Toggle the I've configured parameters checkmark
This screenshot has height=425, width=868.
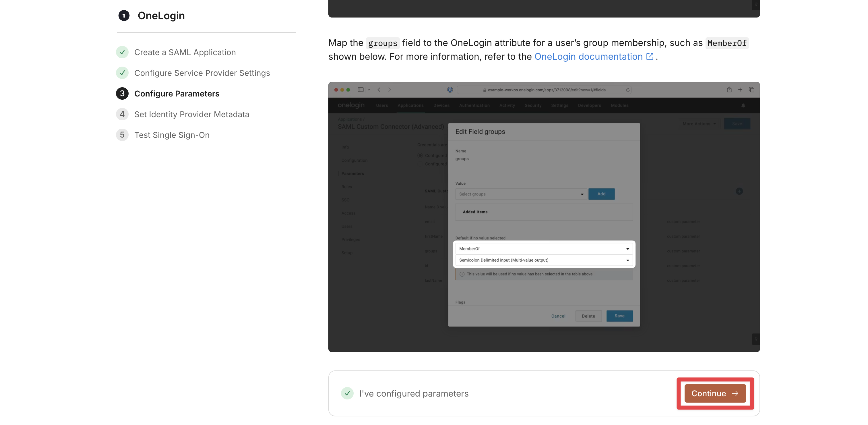point(347,393)
